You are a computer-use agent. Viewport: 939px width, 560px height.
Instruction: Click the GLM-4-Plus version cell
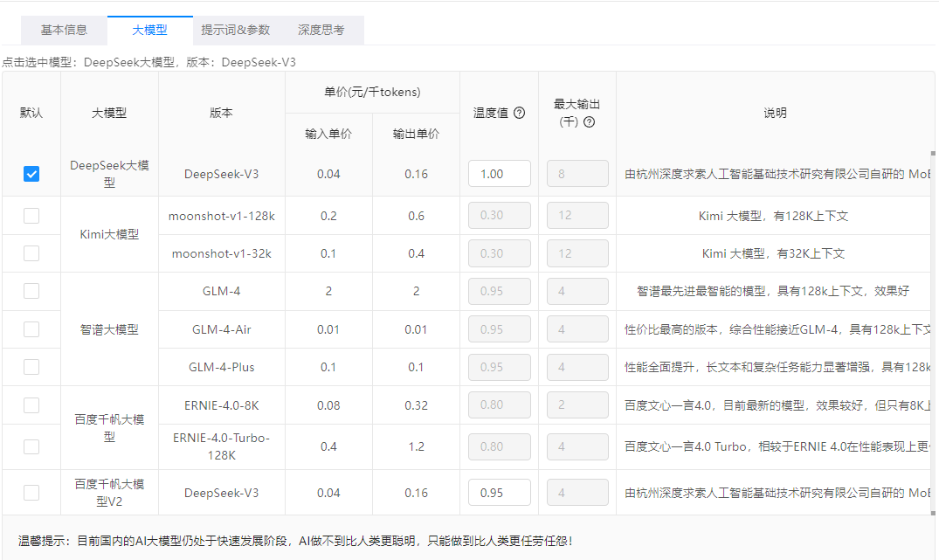pos(222,367)
